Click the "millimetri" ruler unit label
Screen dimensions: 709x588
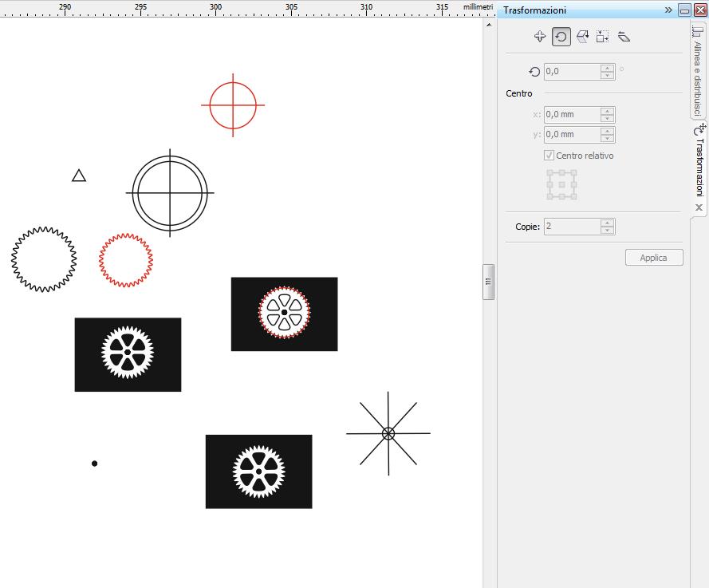[478, 7]
